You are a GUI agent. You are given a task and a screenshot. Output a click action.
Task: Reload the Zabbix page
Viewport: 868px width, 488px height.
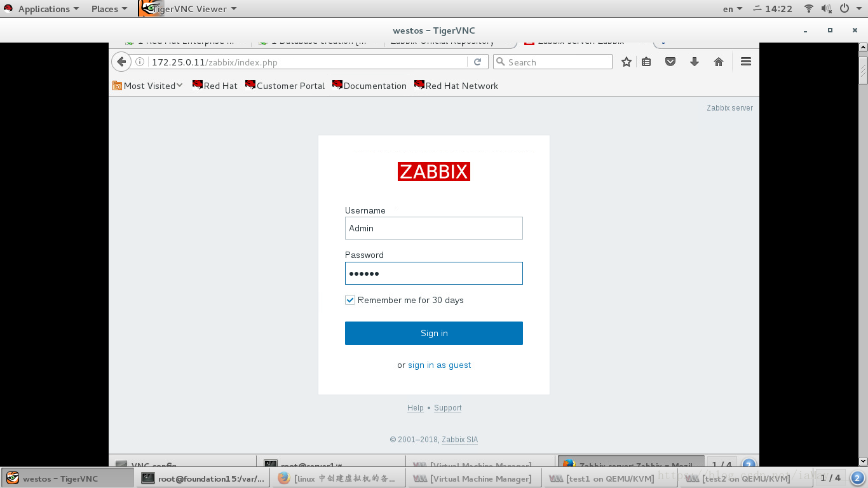[477, 62]
